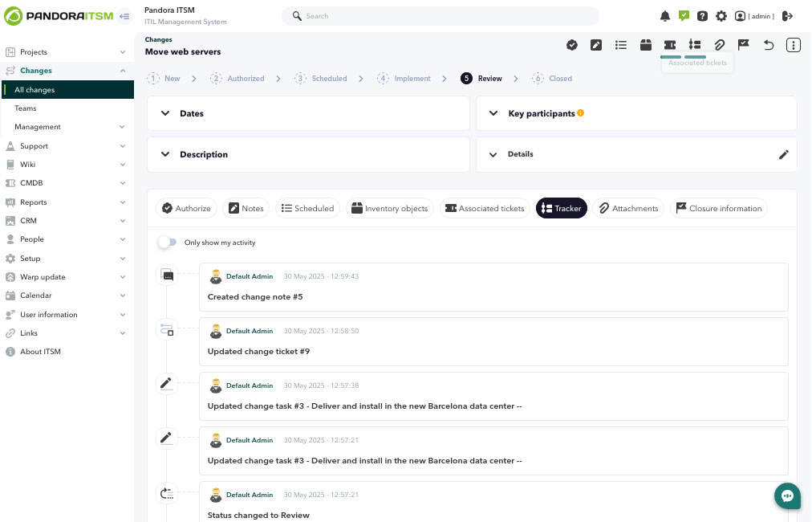
Task: Open the help question mark icon
Action: (702, 16)
